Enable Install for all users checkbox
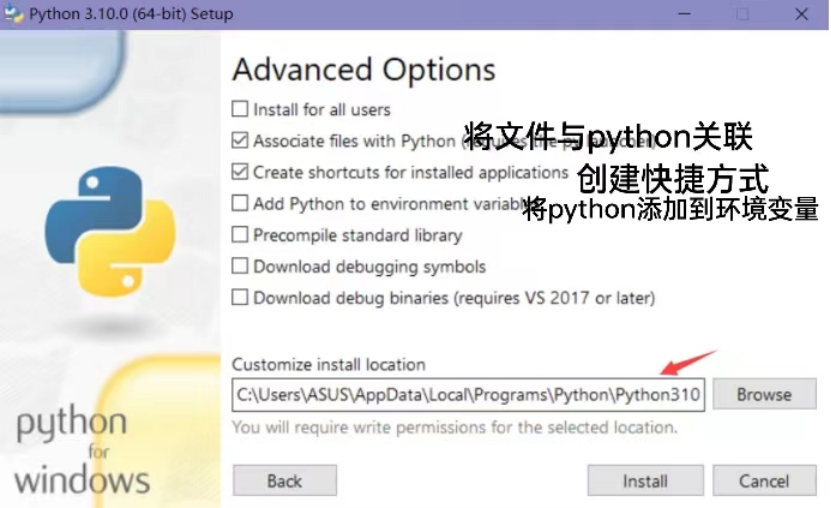The height and width of the screenshot is (508, 831). [x=240, y=109]
